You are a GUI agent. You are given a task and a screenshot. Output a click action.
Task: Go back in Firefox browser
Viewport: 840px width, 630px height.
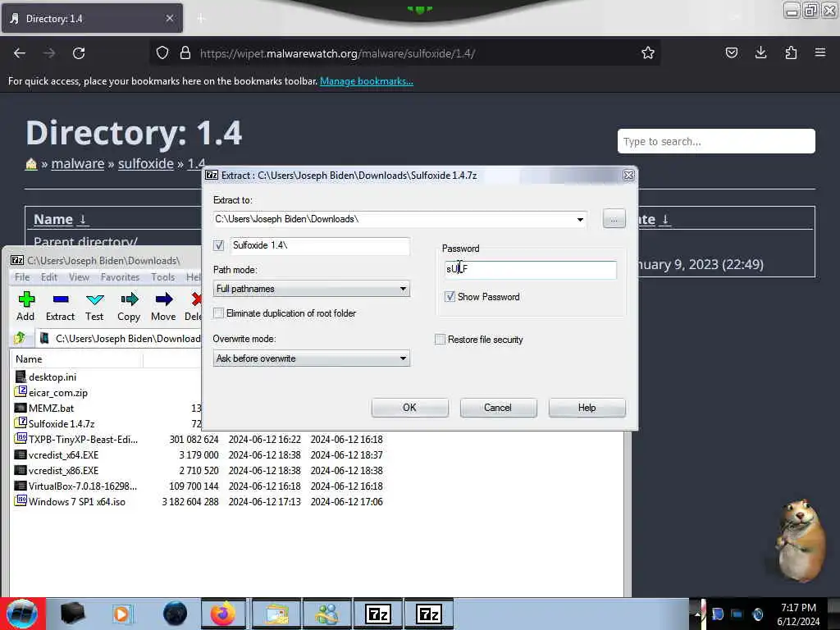coord(20,53)
